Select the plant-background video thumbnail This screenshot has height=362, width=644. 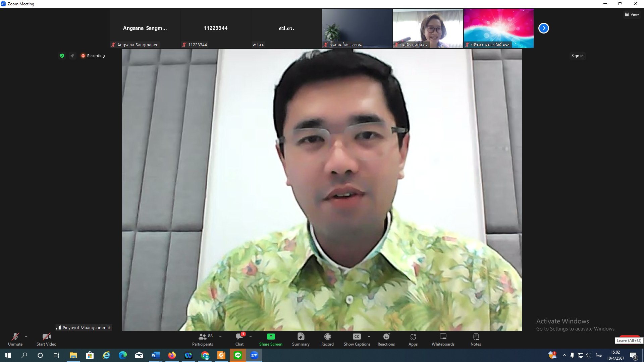click(x=357, y=28)
